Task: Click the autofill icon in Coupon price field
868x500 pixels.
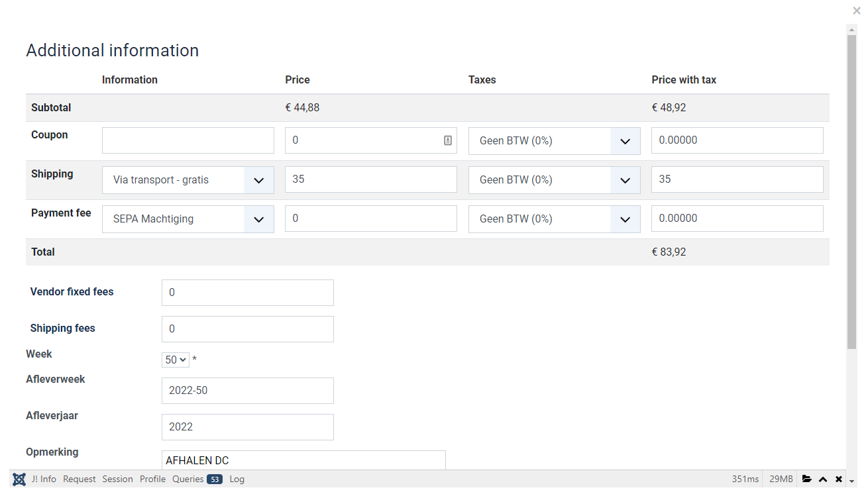Action: click(x=448, y=140)
